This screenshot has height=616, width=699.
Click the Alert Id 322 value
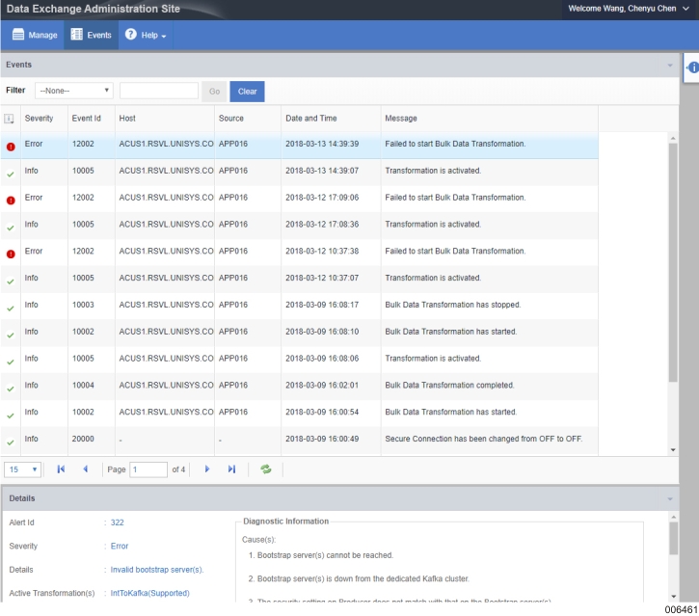click(117, 522)
